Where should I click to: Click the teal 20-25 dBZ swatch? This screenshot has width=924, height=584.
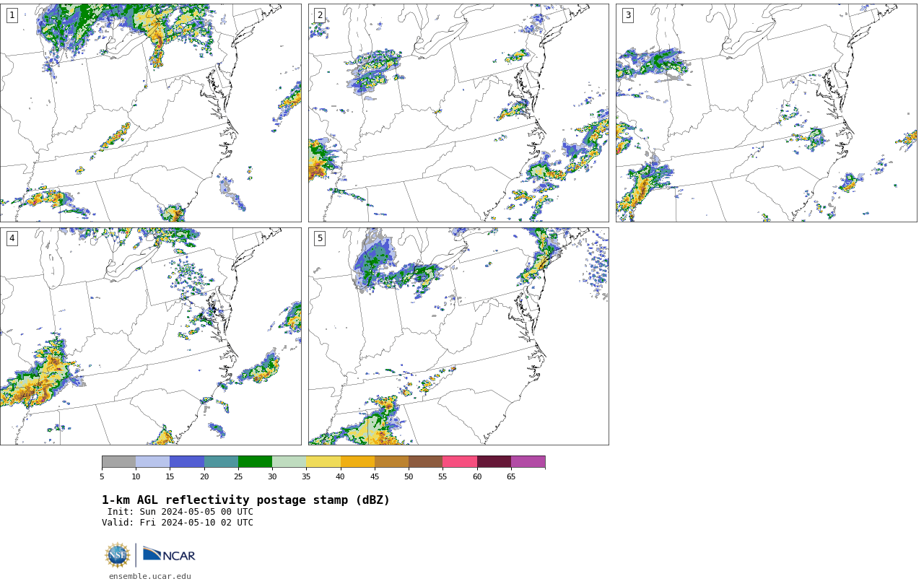(x=221, y=462)
